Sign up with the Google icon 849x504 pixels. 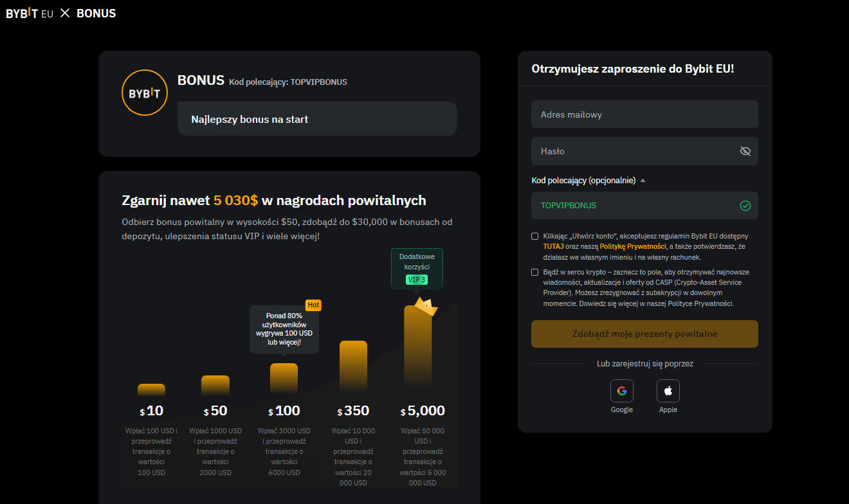point(621,391)
